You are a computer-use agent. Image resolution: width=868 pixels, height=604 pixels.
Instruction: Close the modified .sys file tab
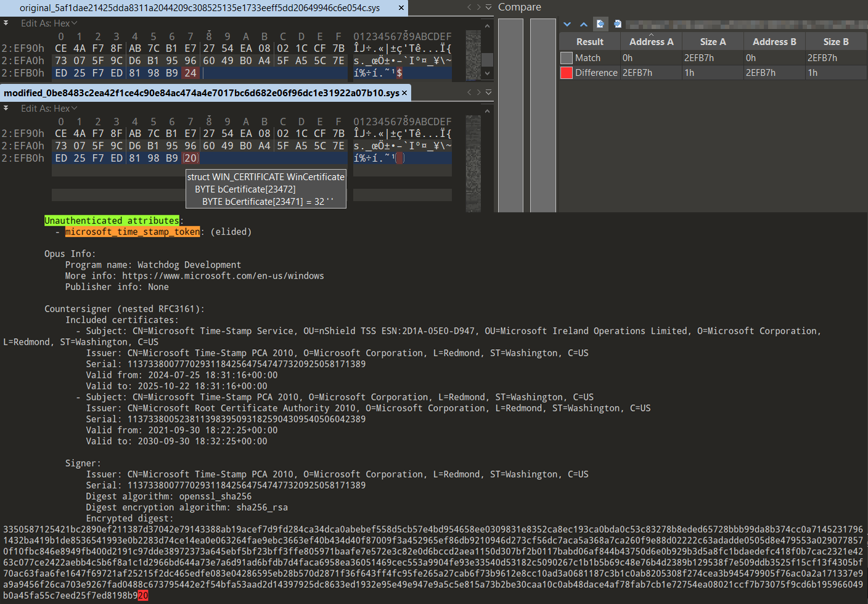click(404, 93)
